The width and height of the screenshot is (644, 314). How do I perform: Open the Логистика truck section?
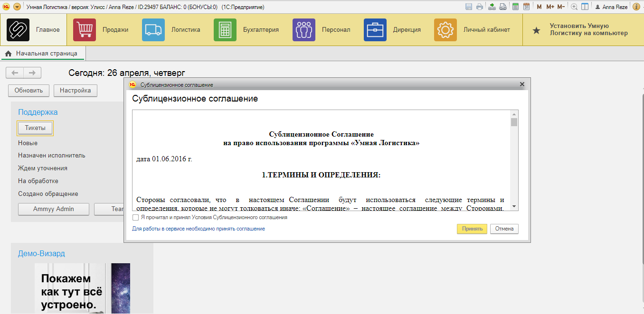153,30
